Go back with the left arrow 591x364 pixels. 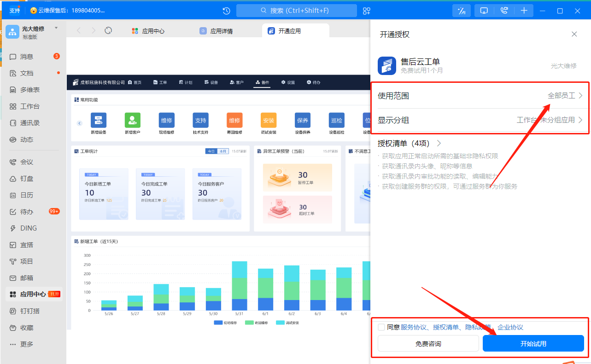79,30
